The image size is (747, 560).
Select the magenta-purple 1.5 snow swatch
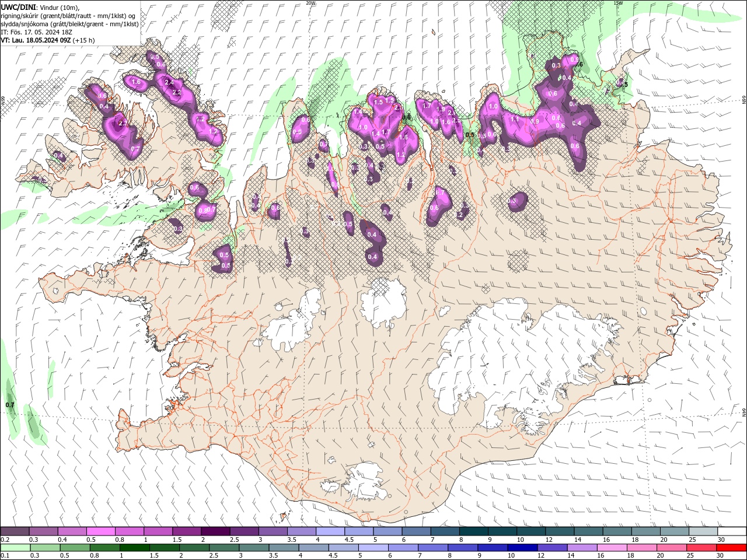click(x=187, y=531)
